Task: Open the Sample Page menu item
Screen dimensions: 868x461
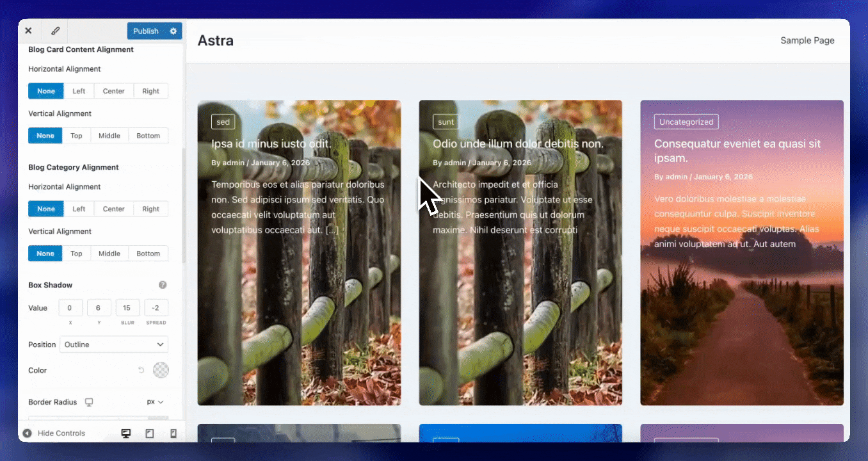Action: click(x=807, y=40)
